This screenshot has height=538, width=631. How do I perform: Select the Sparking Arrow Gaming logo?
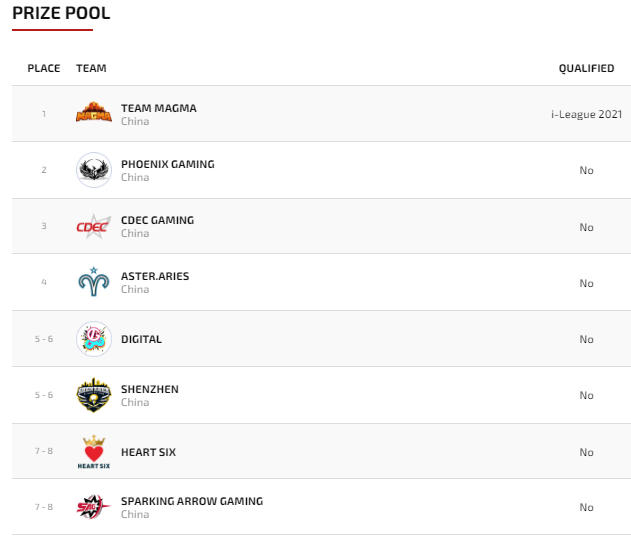point(94,507)
